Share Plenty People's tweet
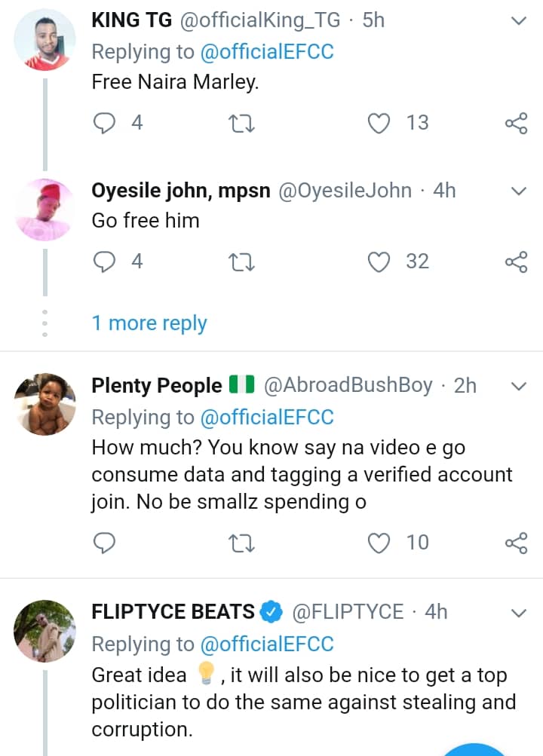The image size is (543, 756). click(x=516, y=542)
